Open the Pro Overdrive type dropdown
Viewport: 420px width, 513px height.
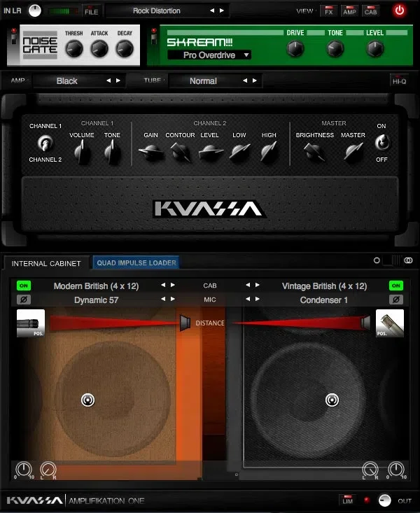[209, 55]
